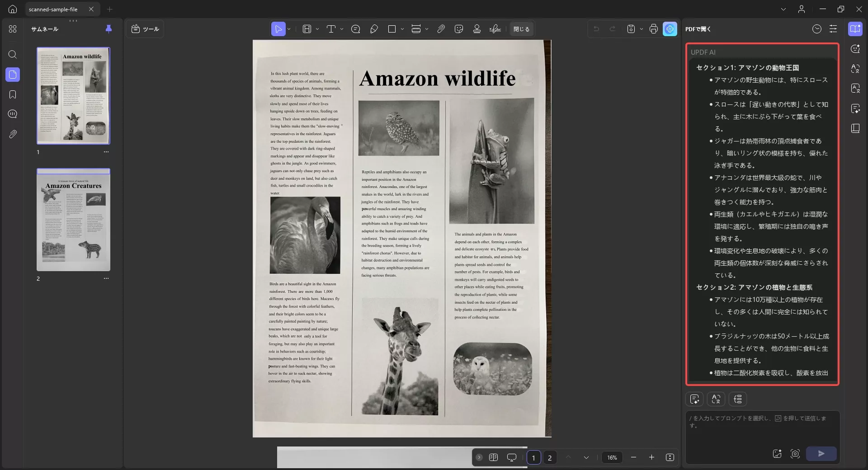The width and height of the screenshot is (868, 470).
Task: Open the sticker tool
Action: 459,29
